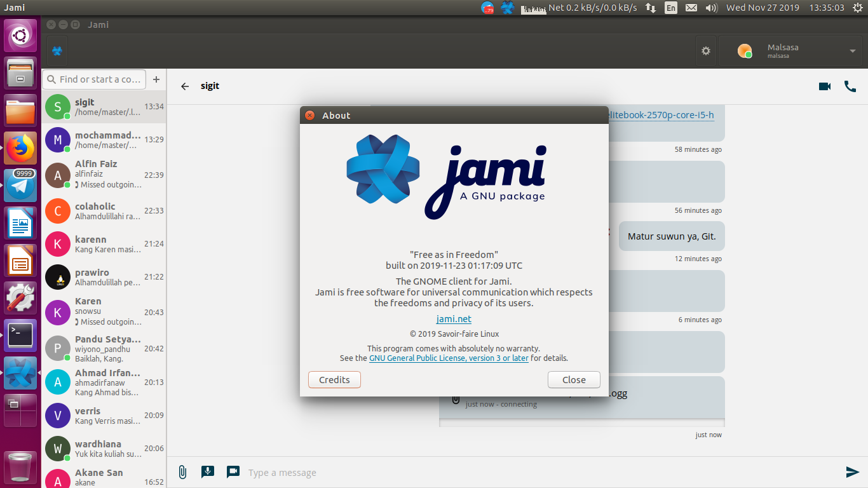
Task: Launch Firefox from the Ubuntu dock
Action: [x=20, y=147]
